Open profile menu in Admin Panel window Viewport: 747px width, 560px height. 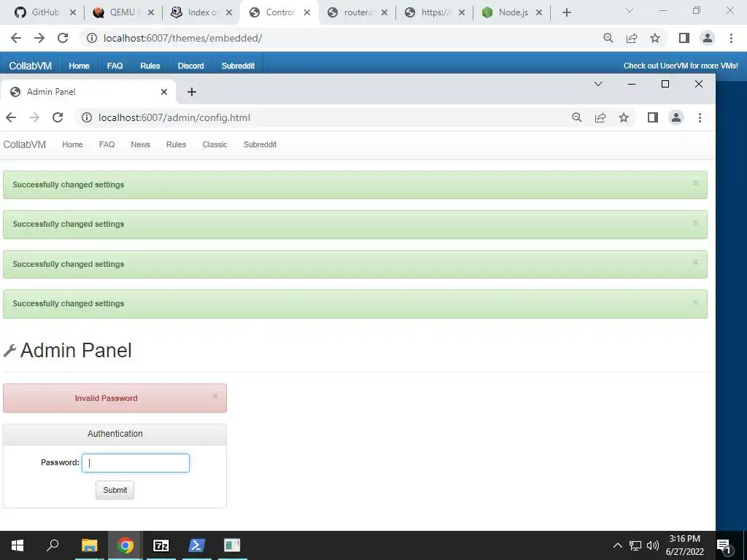pyautogui.click(x=676, y=117)
